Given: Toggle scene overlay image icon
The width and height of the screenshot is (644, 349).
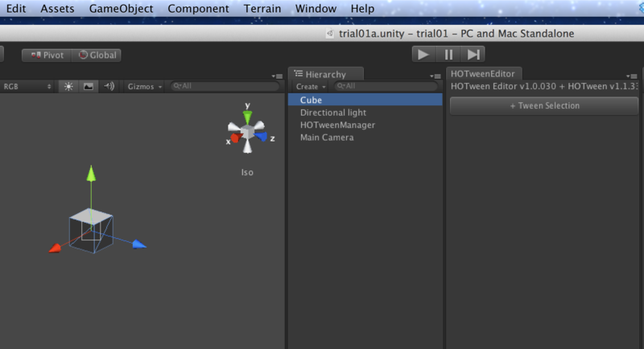Looking at the screenshot, I should coord(89,87).
